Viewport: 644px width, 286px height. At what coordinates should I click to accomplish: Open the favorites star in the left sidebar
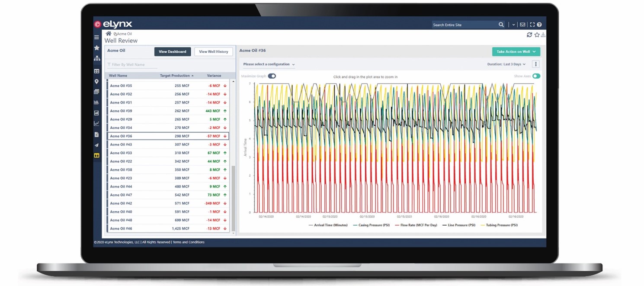pos(97,48)
